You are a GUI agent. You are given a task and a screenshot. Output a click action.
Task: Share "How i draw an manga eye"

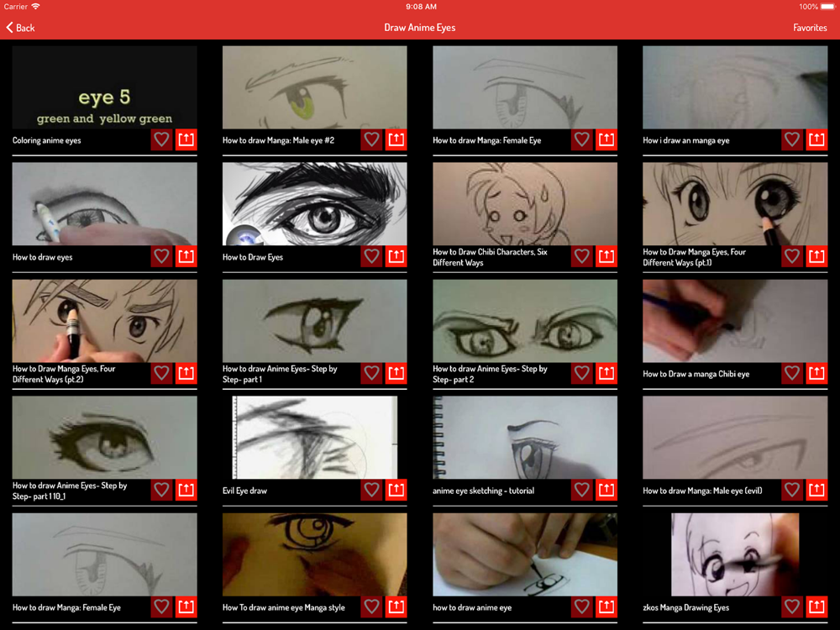816,139
